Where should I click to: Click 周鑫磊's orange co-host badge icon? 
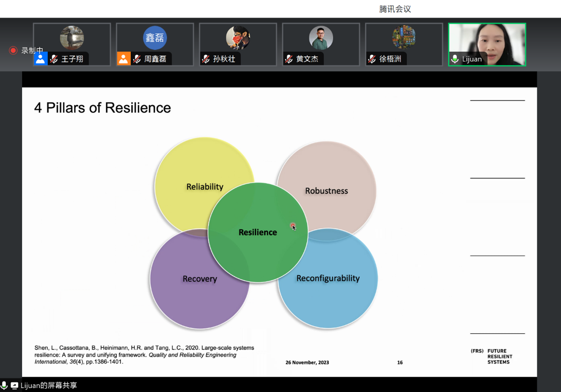123,59
